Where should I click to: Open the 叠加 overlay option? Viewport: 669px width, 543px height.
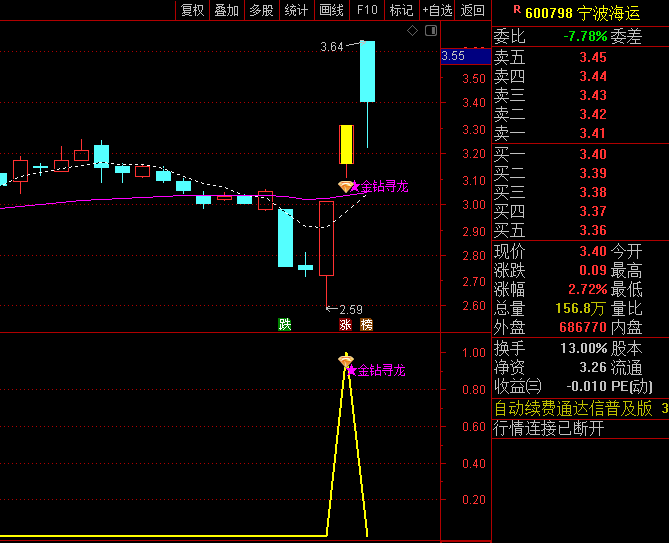(x=227, y=10)
